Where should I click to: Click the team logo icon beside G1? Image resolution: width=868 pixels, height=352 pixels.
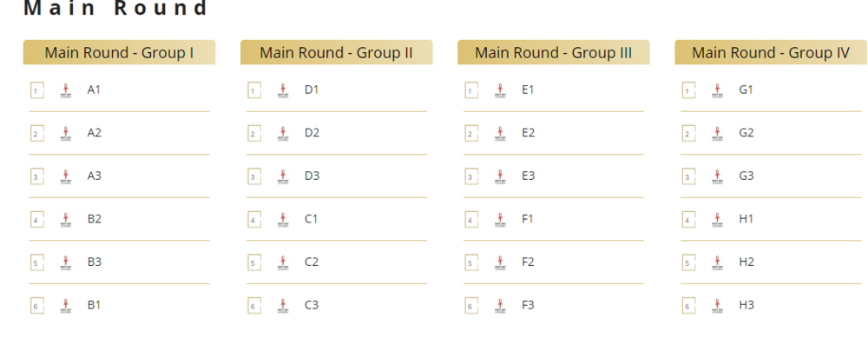pyautogui.click(x=717, y=90)
